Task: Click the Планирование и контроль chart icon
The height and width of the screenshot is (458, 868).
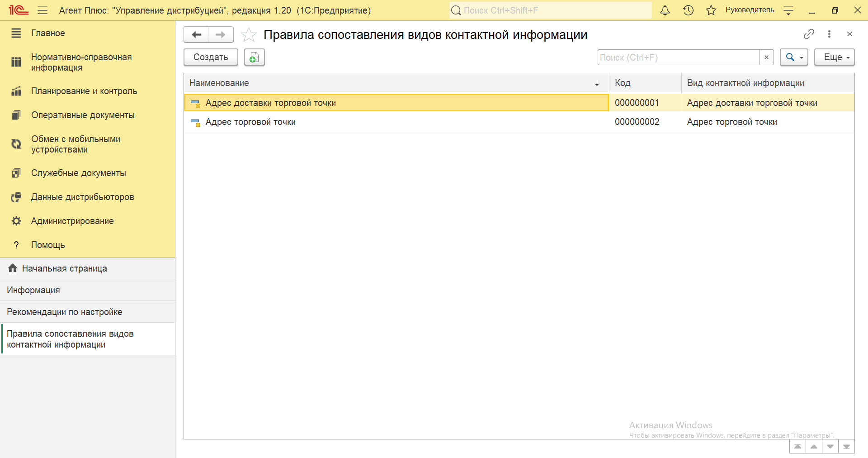Action: coord(16,91)
